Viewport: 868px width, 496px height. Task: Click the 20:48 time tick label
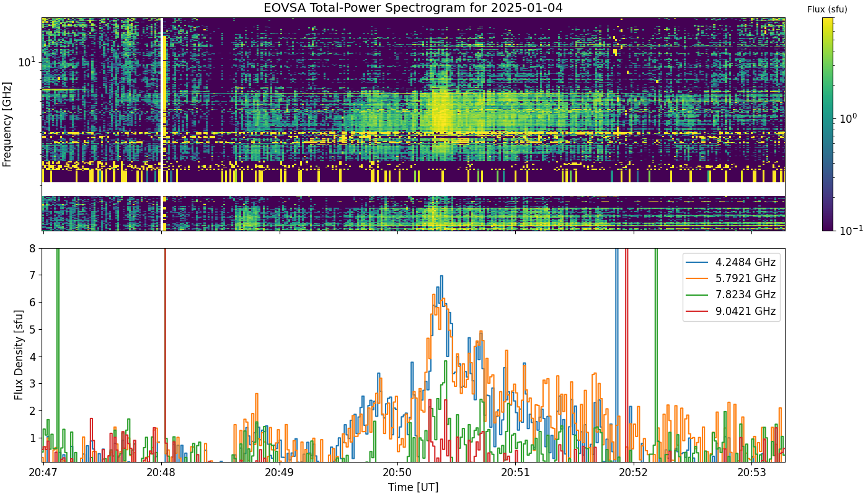[x=162, y=472]
